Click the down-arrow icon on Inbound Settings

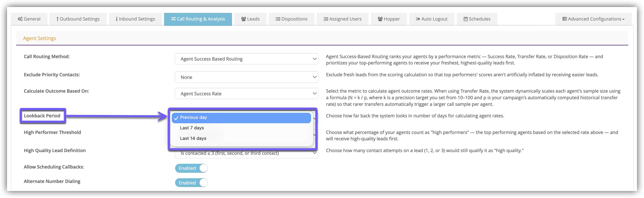click(x=117, y=19)
